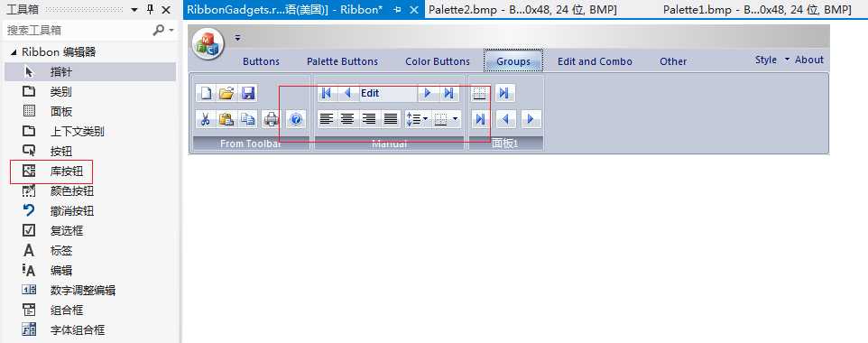The image size is (868, 343).
Task: Click the First record icon in Manual panel
Action: (328, 93)
